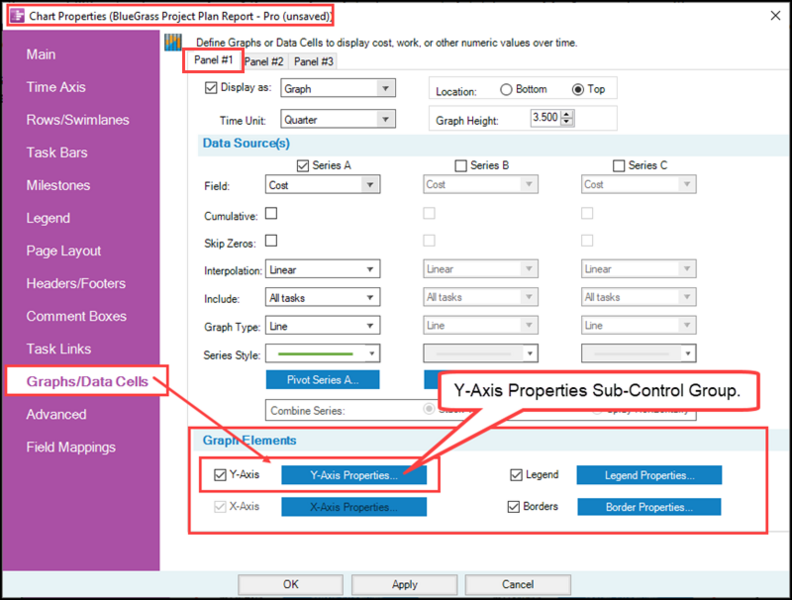Toggle the Display as checkbox

[x=211, y=88]
